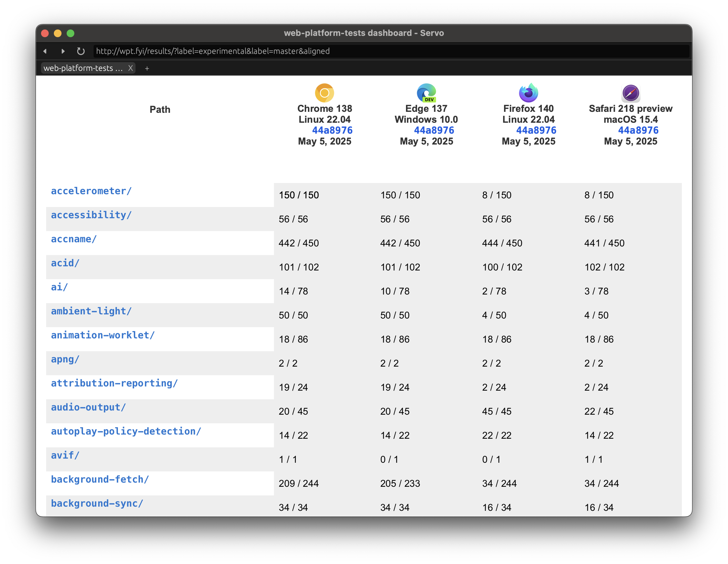The image size is (728, 564).
Task: Close the web-platform-tests tab
Action: (130, 68)
